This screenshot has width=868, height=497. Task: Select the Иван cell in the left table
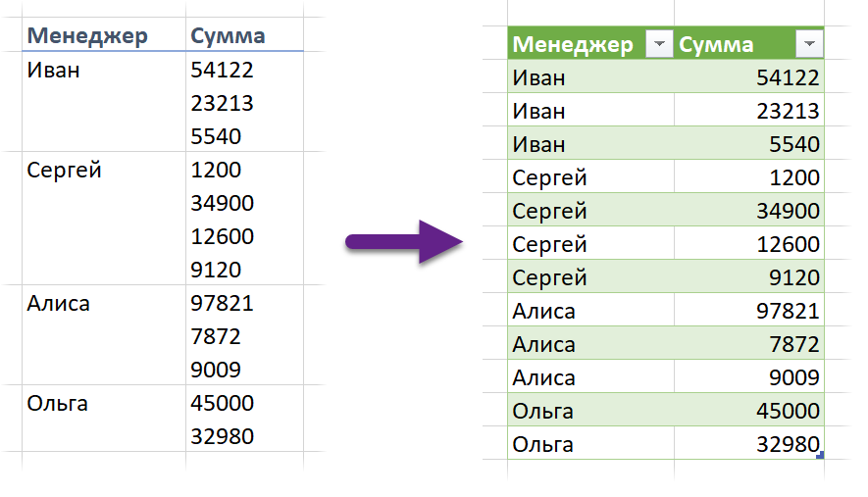tap(53, 70)
